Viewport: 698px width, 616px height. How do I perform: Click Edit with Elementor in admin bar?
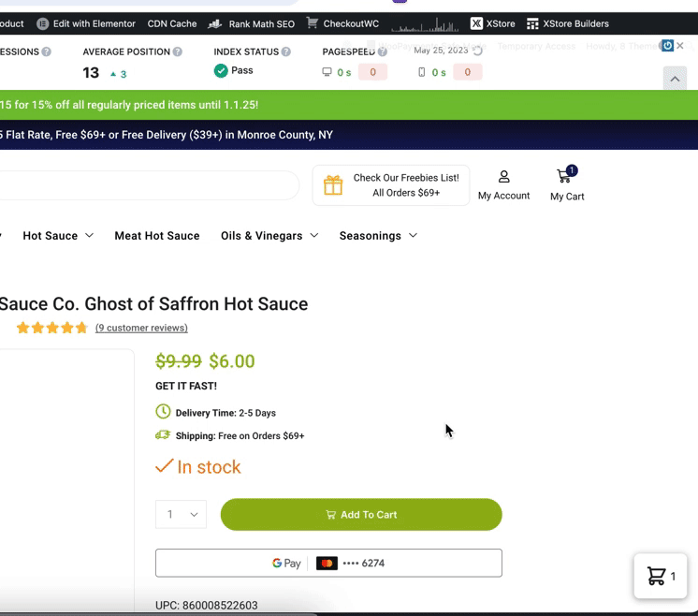coord(86,23)
